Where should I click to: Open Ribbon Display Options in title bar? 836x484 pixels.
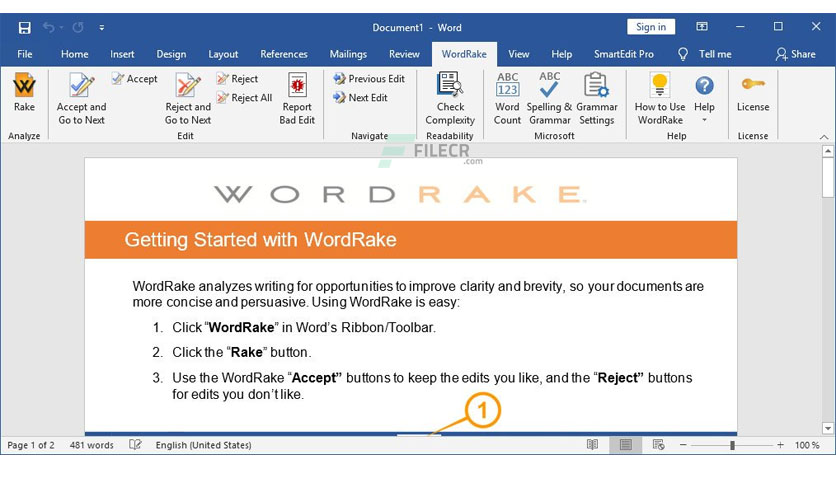coord(702,26)
